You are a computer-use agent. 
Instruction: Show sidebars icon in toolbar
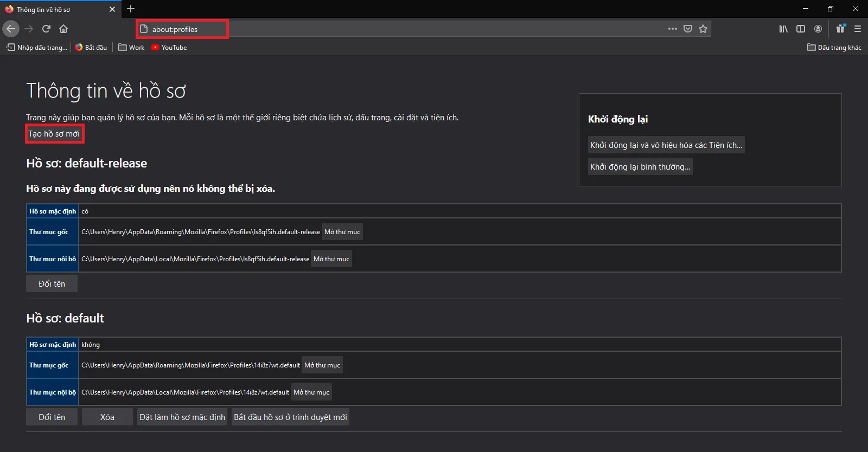click(x=801, y=29)
